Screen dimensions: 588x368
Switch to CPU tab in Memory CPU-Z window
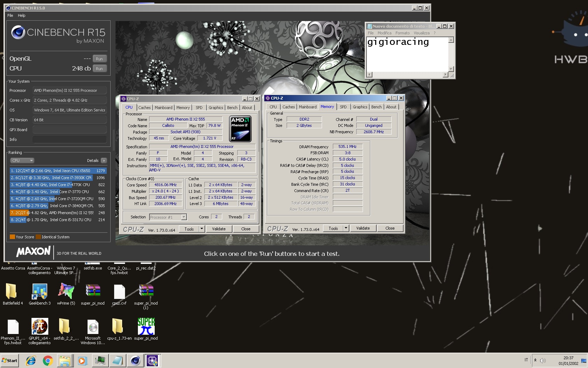click(273, 107)
